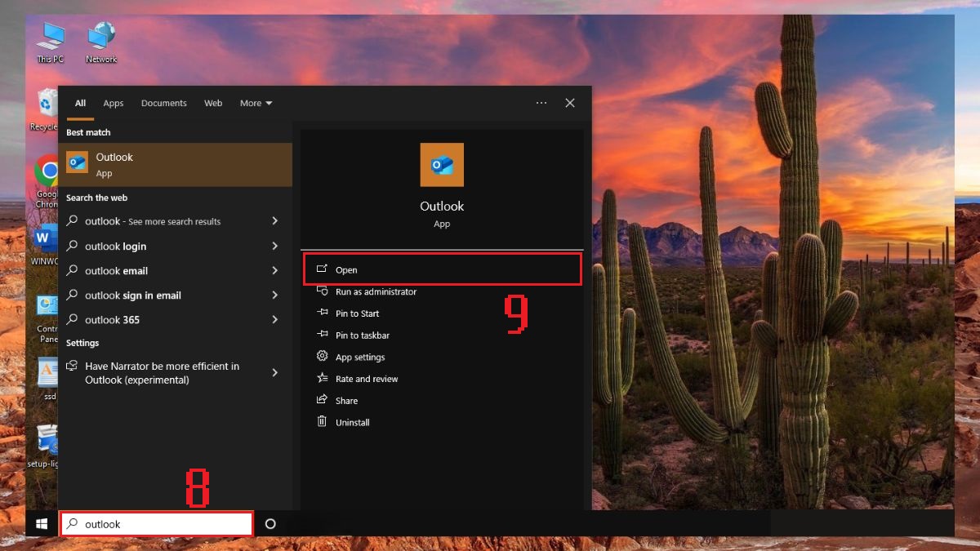Switch to the Web tab

213,103
